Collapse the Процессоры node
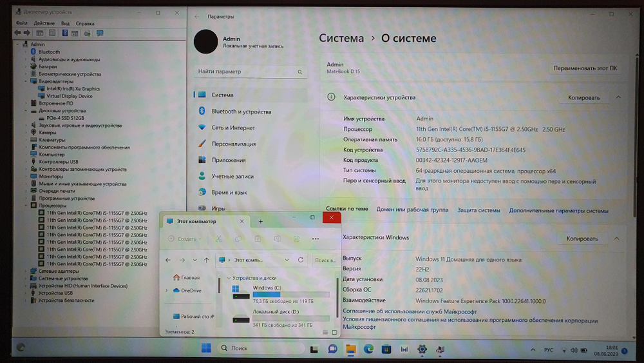 (x=26, y=206)
